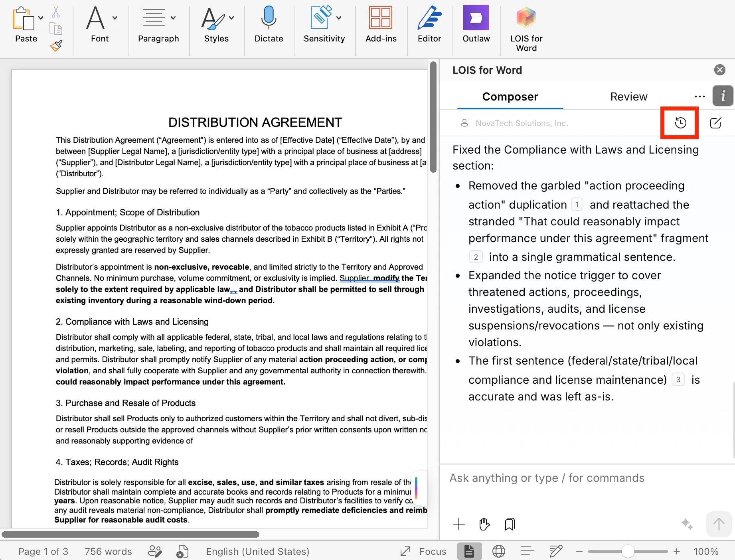
Task: Expand the Styles dropdown arrow
Action: pos(231,18)
